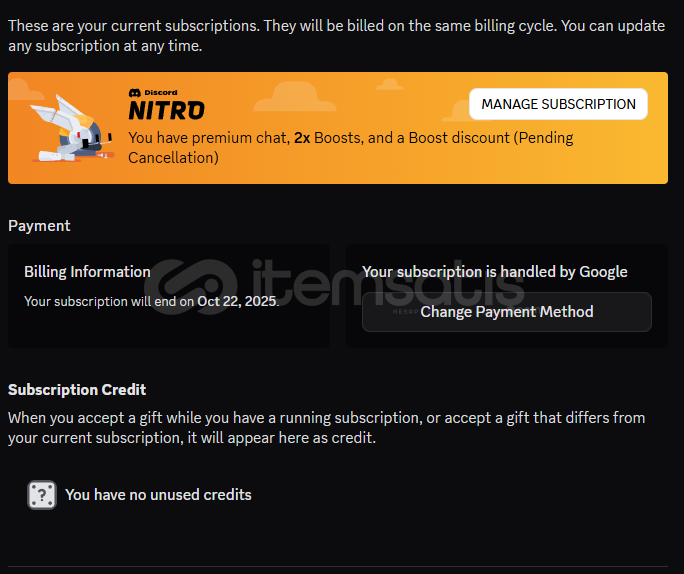The width and height of the screenshot is (684, 574).
Task: Click 'Your subscription is handled by Google' text
Action: point(495,272)
